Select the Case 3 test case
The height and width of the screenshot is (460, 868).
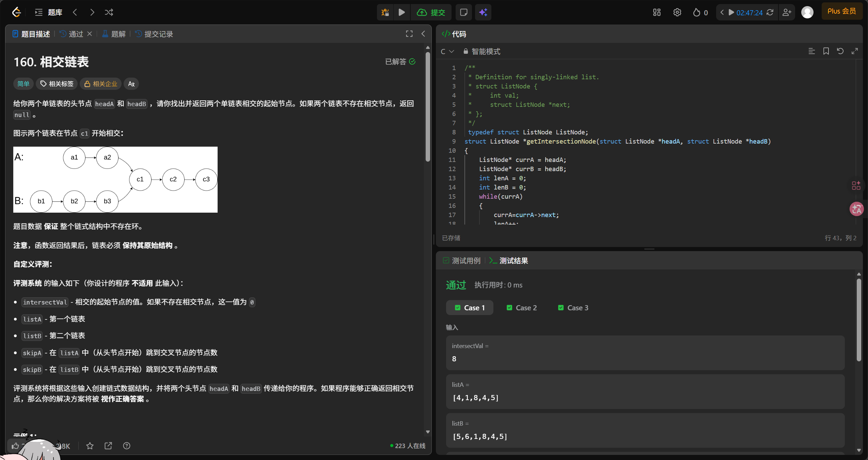point(573,308)
